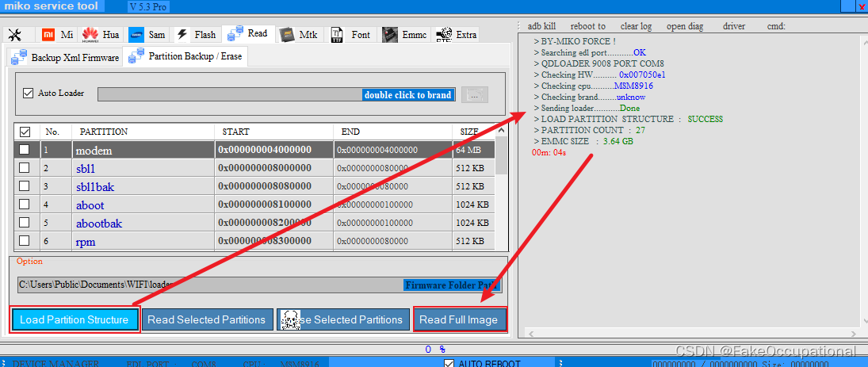Viewport: 868px width, 367px height.
Task: Click the Extra tab icon
Action: pyautogui.click(x=443, y=35)
